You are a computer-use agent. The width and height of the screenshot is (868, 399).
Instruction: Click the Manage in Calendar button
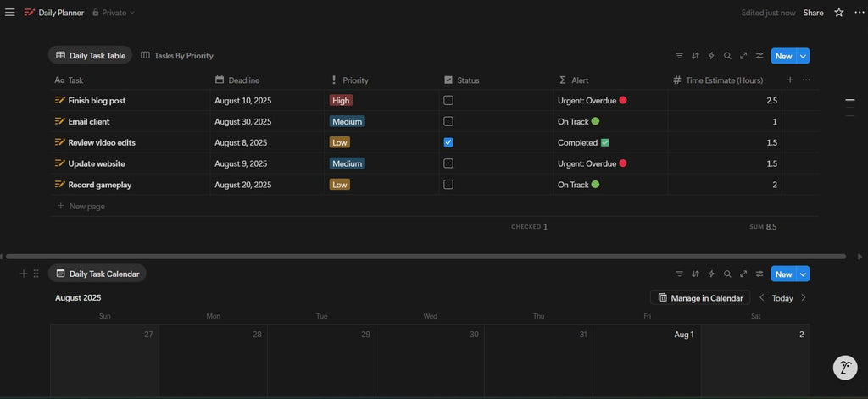(x=700, y=298)
